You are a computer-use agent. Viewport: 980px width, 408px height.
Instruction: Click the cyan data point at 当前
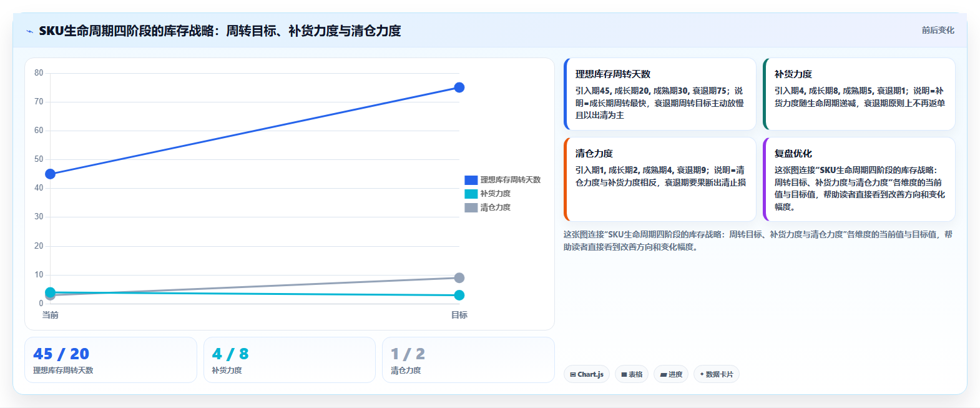pos(51,292)
